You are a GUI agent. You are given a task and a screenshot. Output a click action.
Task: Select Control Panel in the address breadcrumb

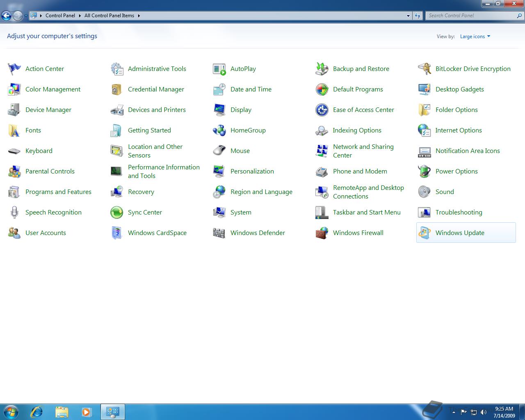(x=60, y=16)
